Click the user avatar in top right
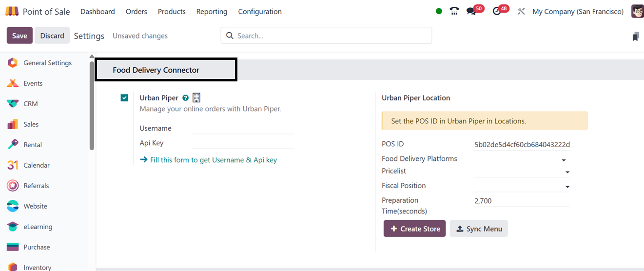Image resolution: width=644 pixels, height=271 pixels. pos(637,11)
